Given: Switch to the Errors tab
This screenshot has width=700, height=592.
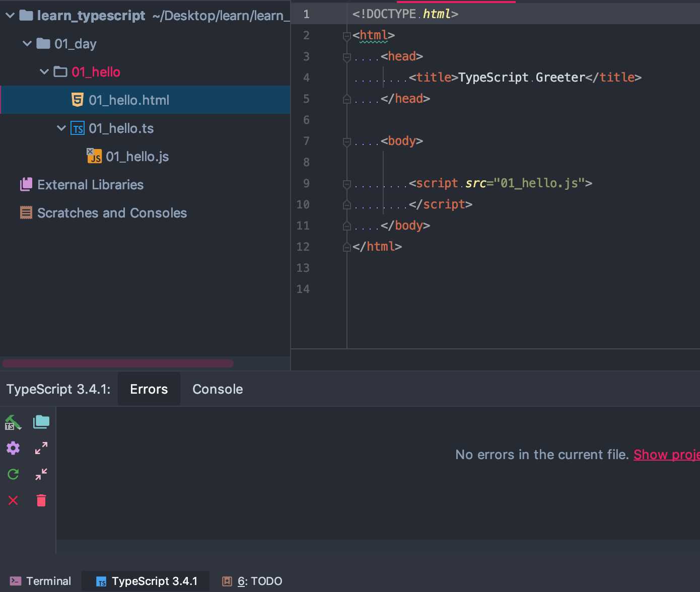Looking at the screenshot, I should [149, 389].
